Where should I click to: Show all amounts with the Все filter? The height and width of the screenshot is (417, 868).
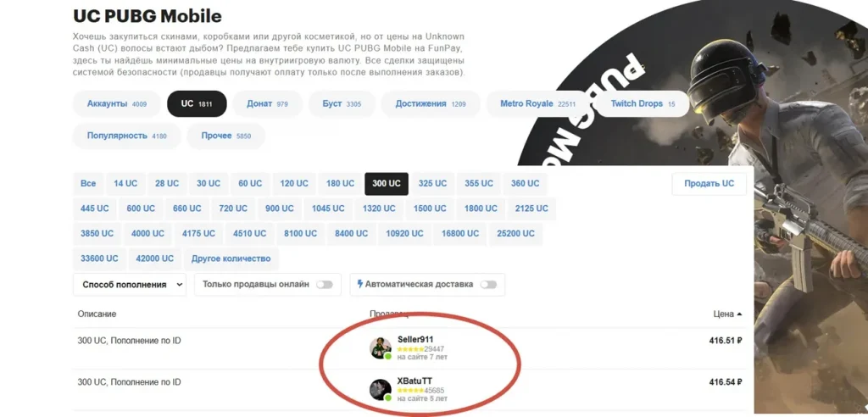[88, 184]
